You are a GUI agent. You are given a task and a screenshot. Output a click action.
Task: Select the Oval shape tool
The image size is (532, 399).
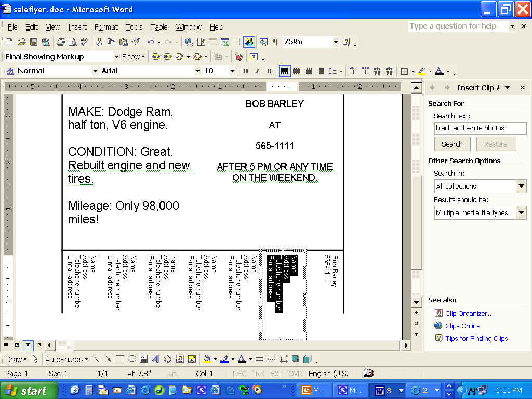pyautogui.click(x=132, y=359)
